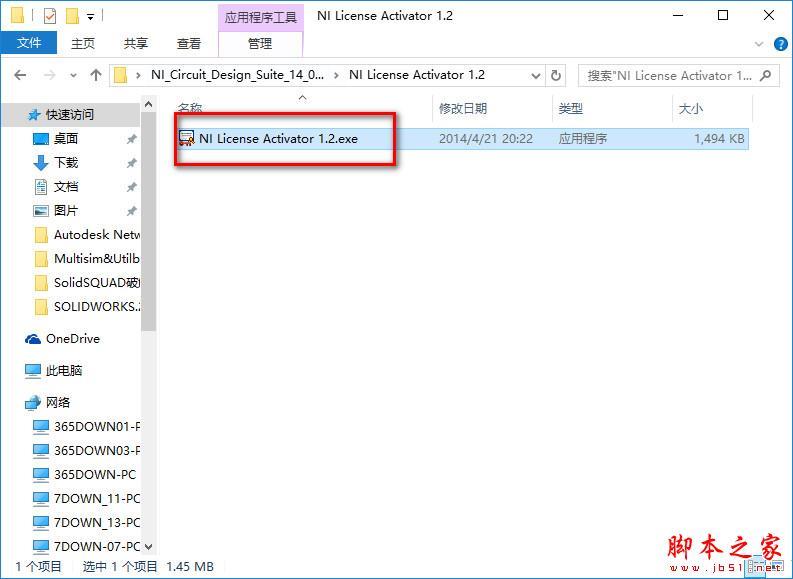Click the magnifier search icon
793x579 pixels.
tap(766, 75)
